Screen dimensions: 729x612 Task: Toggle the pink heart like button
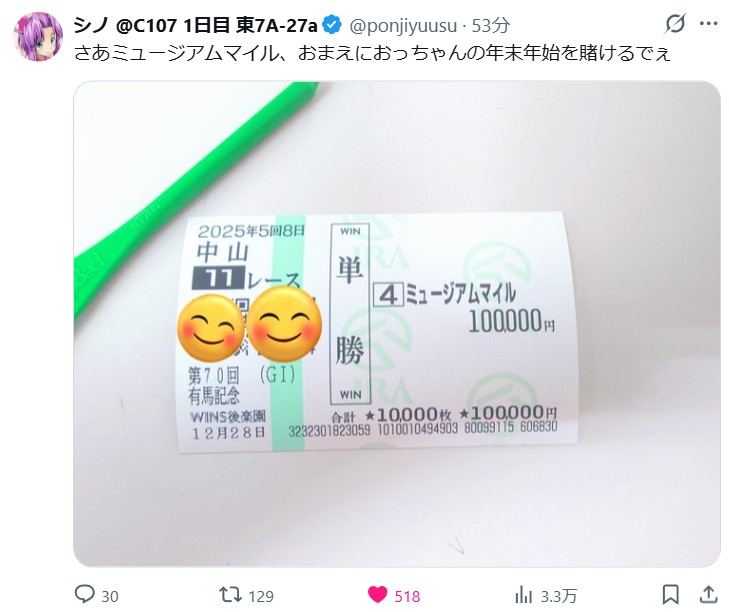377,595
